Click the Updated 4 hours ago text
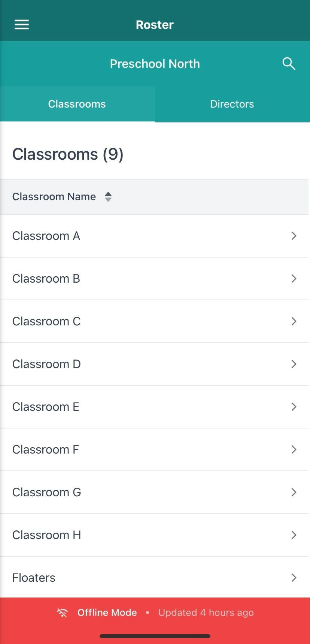The height and width of the screenshot is (644, 310). (206, 613)
